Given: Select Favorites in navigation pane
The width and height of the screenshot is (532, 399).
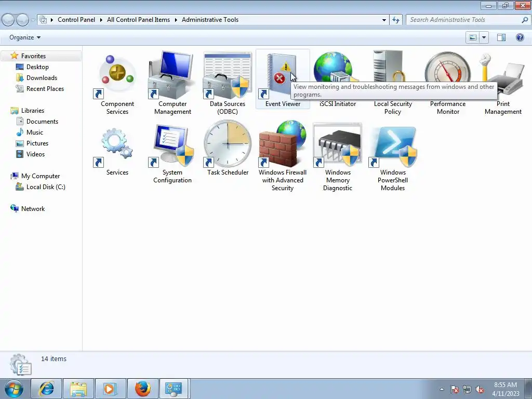Looking at the screenshot, I should point(33,56).
